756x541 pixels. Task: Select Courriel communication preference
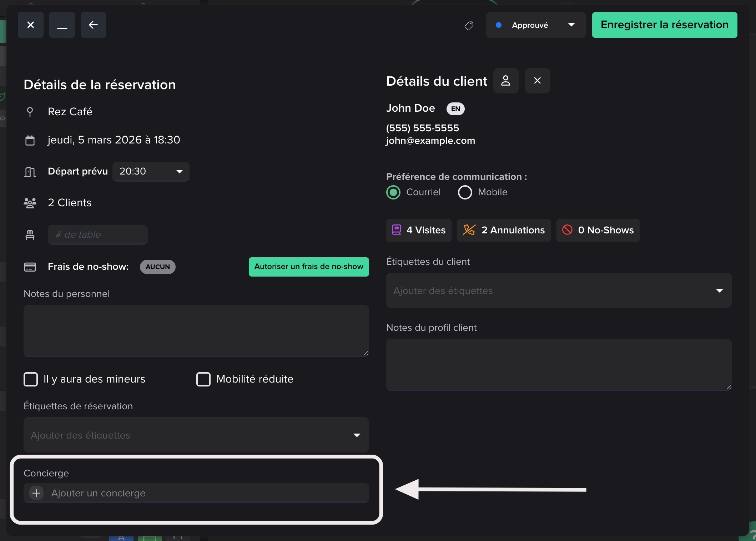tap(393, 192)
